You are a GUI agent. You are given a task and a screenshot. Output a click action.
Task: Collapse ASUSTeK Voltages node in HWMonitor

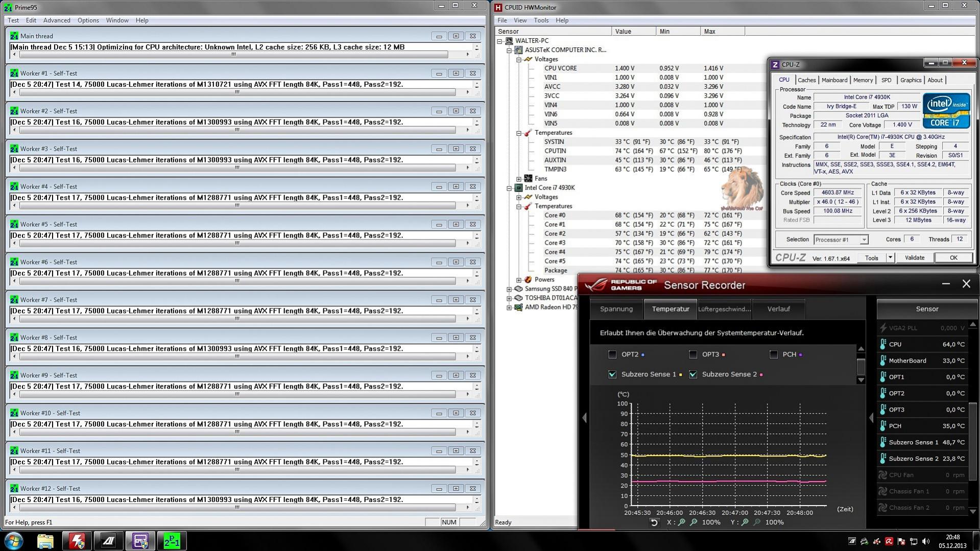pyautogui.click(x=519, y=59)
